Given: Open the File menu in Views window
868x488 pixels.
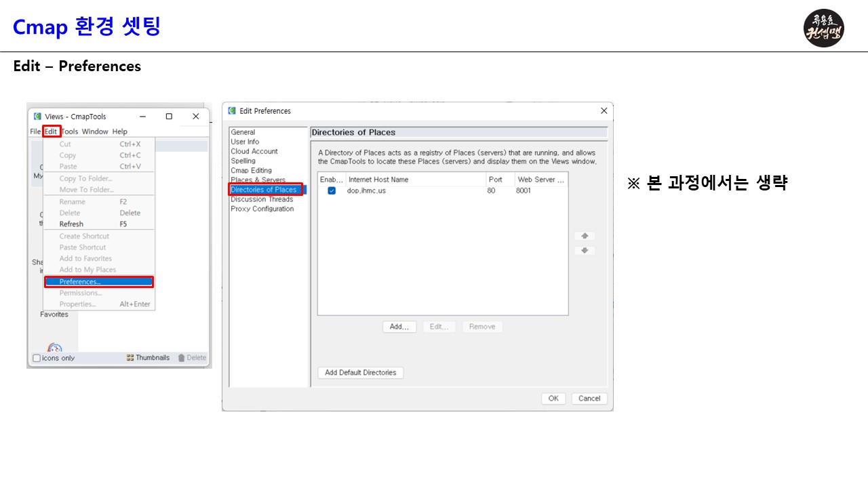Looking at the screenshot, I should (35, 131).
